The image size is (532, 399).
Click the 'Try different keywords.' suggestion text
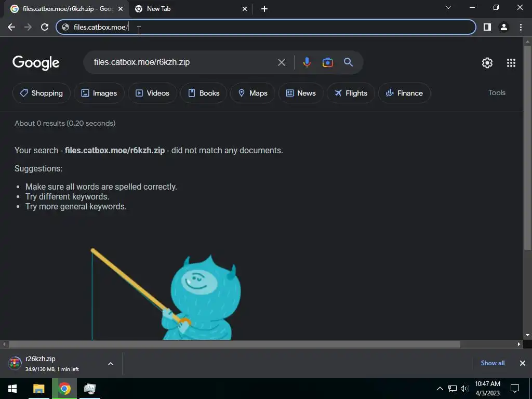(67, 196)
